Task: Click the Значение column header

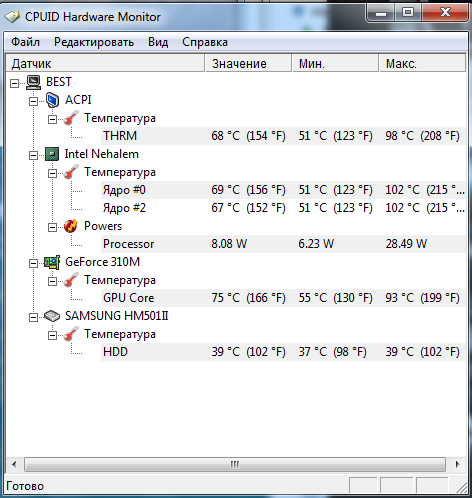Action: tap(248, 63)
